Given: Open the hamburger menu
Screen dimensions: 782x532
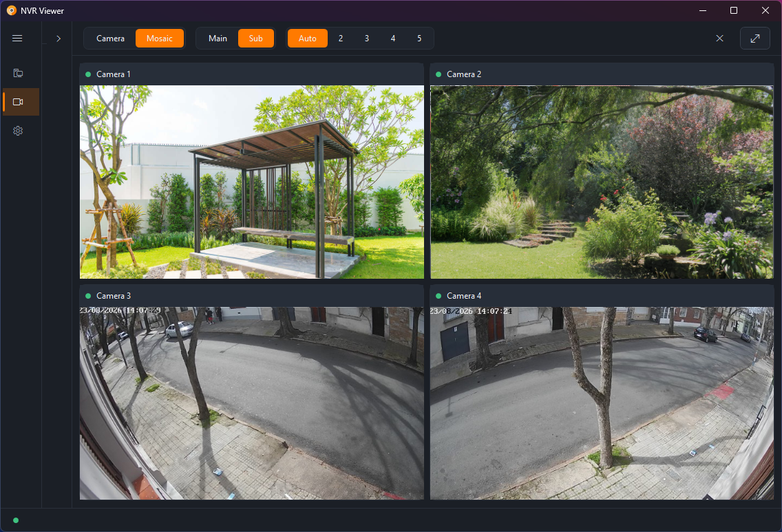Looking at the screenshot, I should click(17, 39).
